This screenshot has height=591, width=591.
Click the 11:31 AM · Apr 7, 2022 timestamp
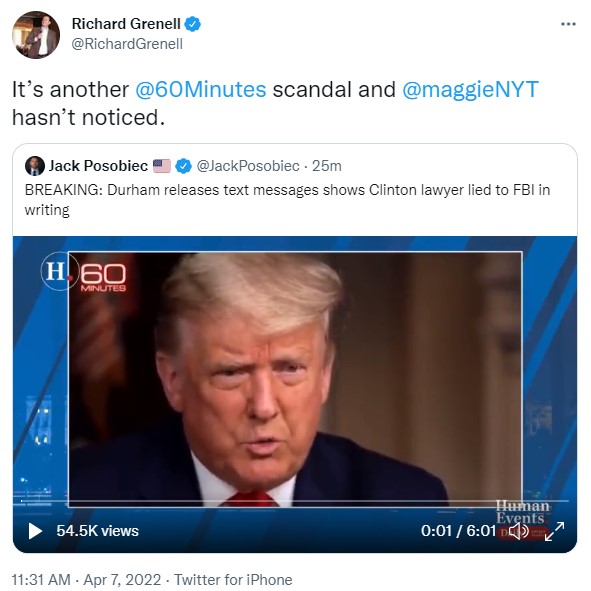coord(86,580)
